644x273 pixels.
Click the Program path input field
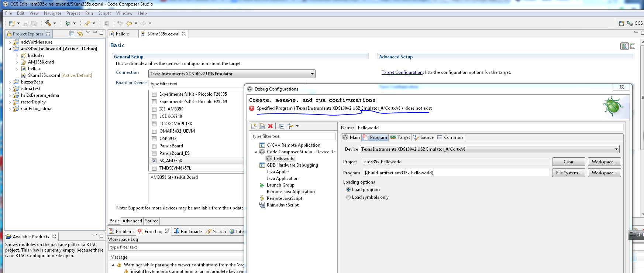pos(456,173)
